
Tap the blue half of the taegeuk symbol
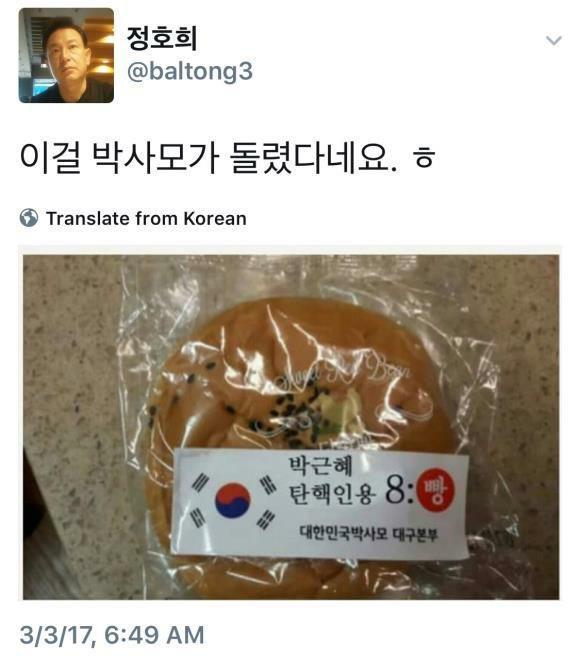[232, 508]
